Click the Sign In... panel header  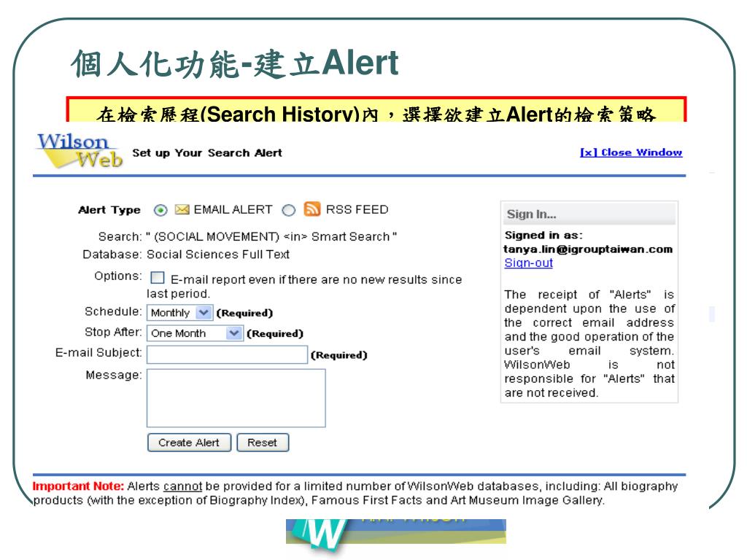point(589,214)
